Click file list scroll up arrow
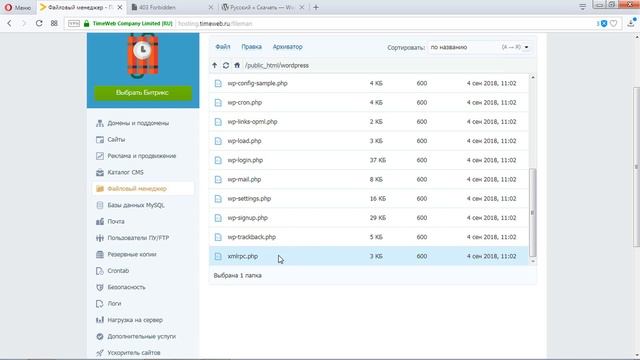 [x=533, y=77]
